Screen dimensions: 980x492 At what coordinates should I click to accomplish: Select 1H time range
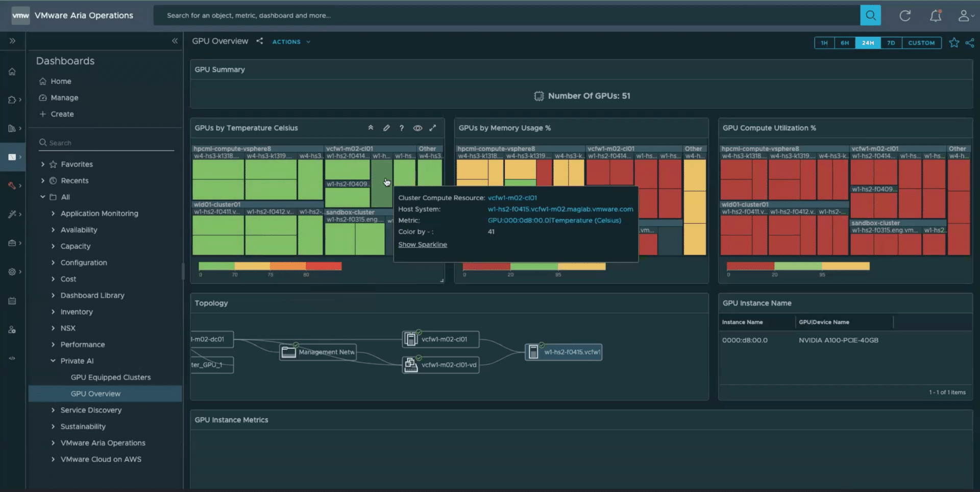pyautogui.click(x=824, y=43)
